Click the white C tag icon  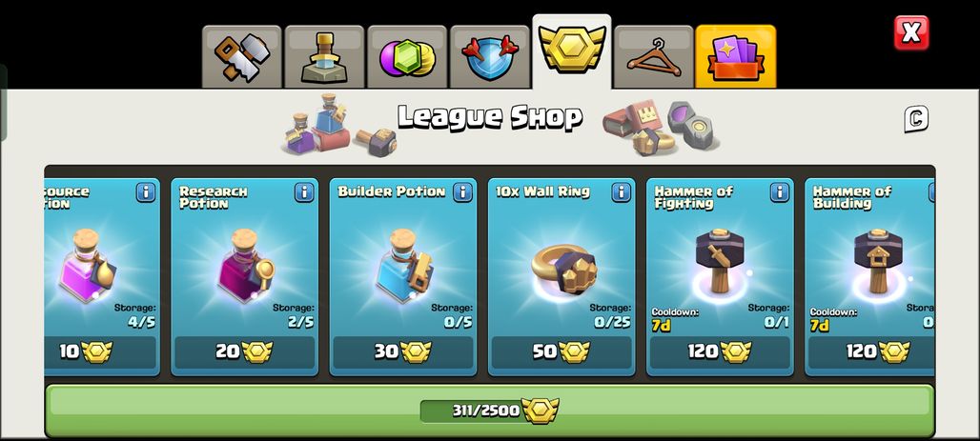tap(916, 119)
